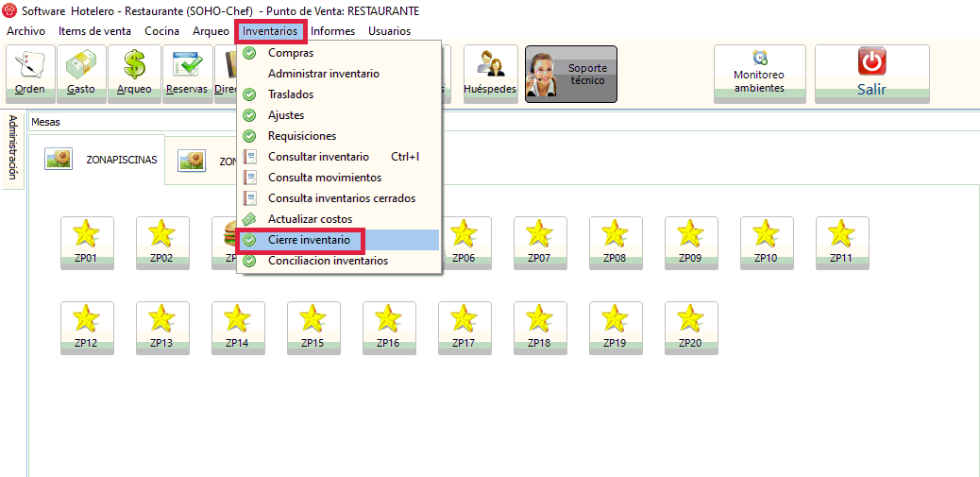980x477 pixels.
Task: Open the Huéspedes guests icon
Action: click(x=490, y=74)
